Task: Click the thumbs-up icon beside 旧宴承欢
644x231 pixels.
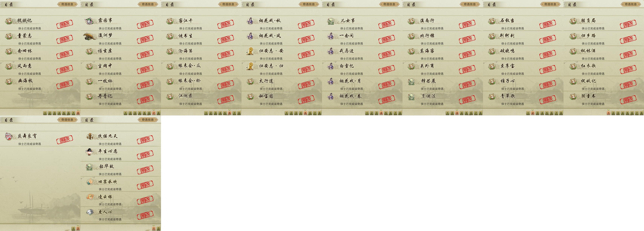Action: [x=90, y=182]
